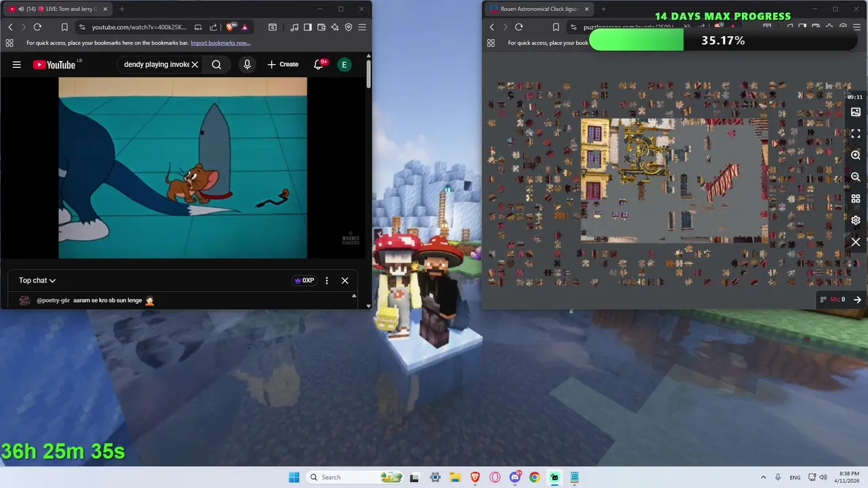This screenshot has width=868, height=488.
Task: Click the 0XP crown badge in chat
Action: pyautogui.click(x=304, y=281)
